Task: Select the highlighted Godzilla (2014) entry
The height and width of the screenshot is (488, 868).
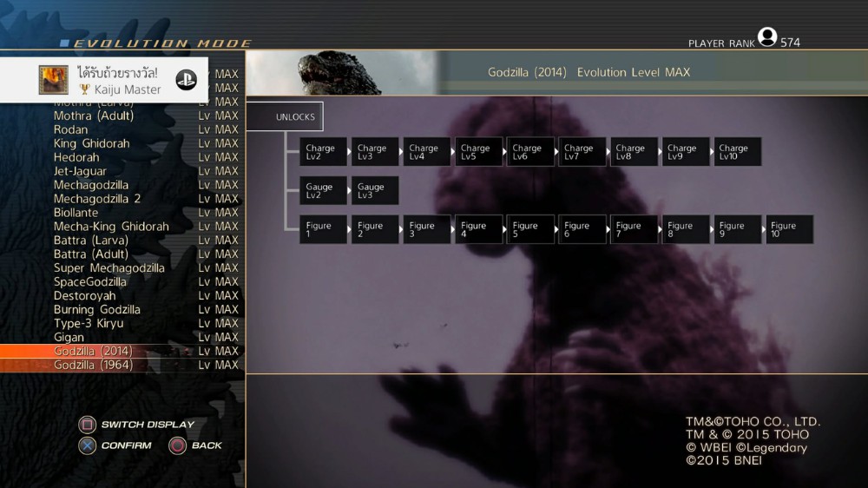Action: point(122,351)
